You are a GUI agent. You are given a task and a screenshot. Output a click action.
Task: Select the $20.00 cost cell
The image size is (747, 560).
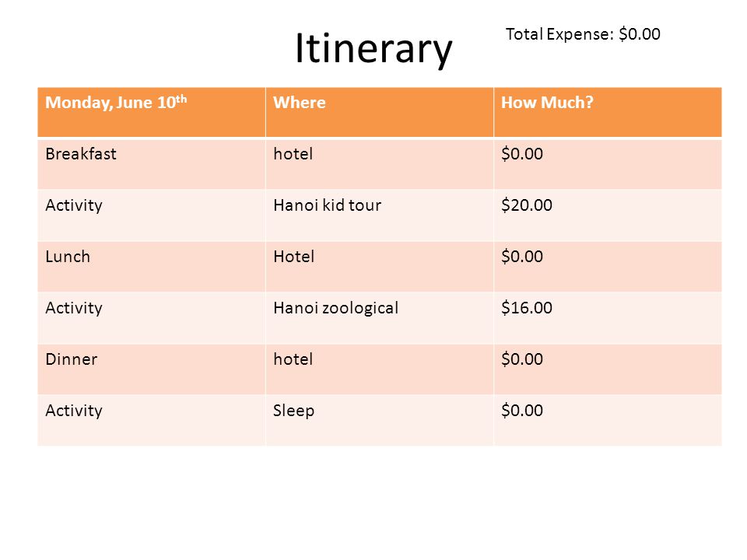pos(608,215)
